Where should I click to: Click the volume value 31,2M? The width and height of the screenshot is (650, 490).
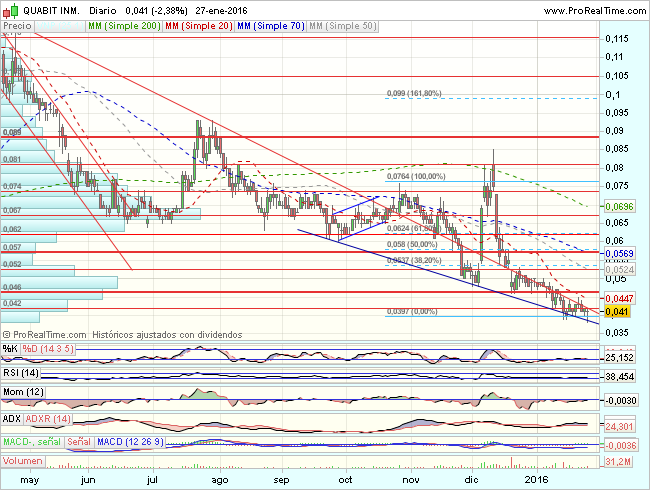pos(618,461)
